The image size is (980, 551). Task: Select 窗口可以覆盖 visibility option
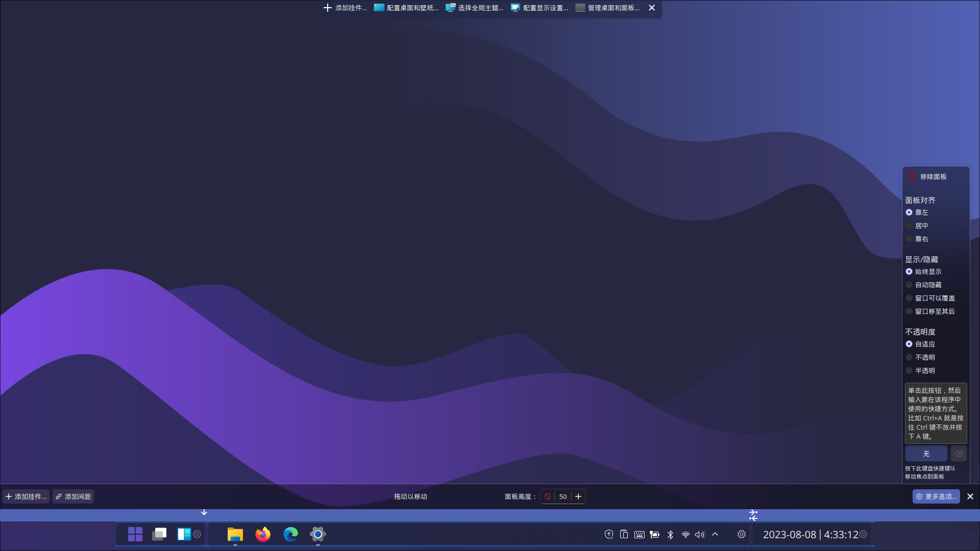coord(930,298)
